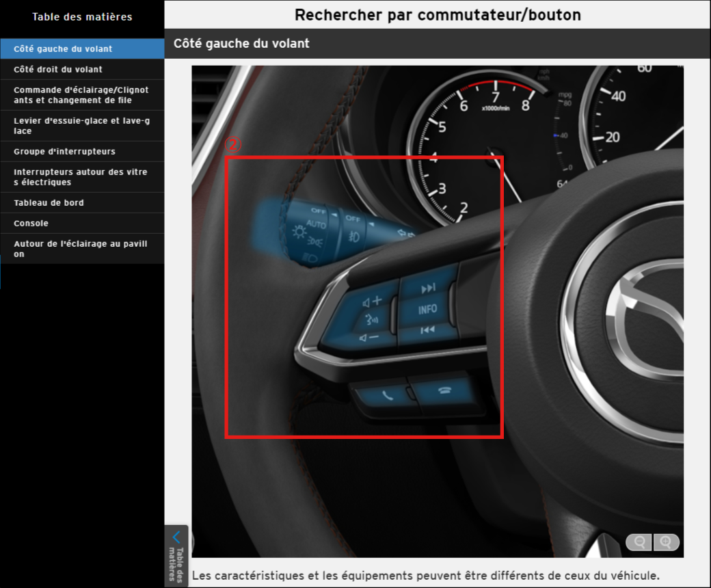Click 'Rechercher par commutateur/bouton' title

click(x=438, y=15)
